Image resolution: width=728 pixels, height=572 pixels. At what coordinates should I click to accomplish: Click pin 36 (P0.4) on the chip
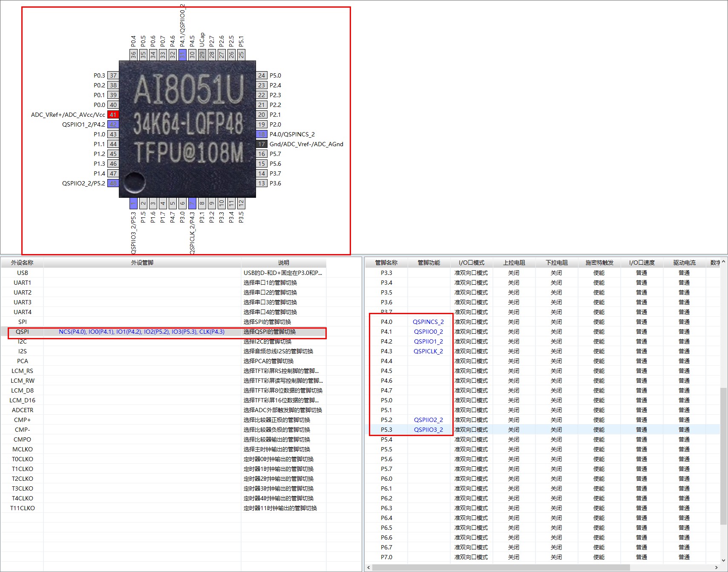[x=133, y=55]
